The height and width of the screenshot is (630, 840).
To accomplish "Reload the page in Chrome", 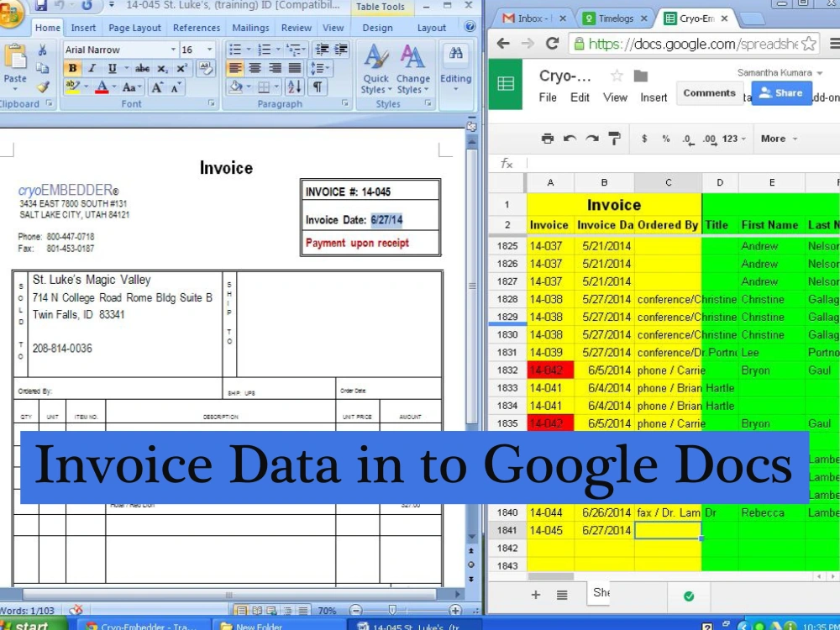I will point(553,44).
